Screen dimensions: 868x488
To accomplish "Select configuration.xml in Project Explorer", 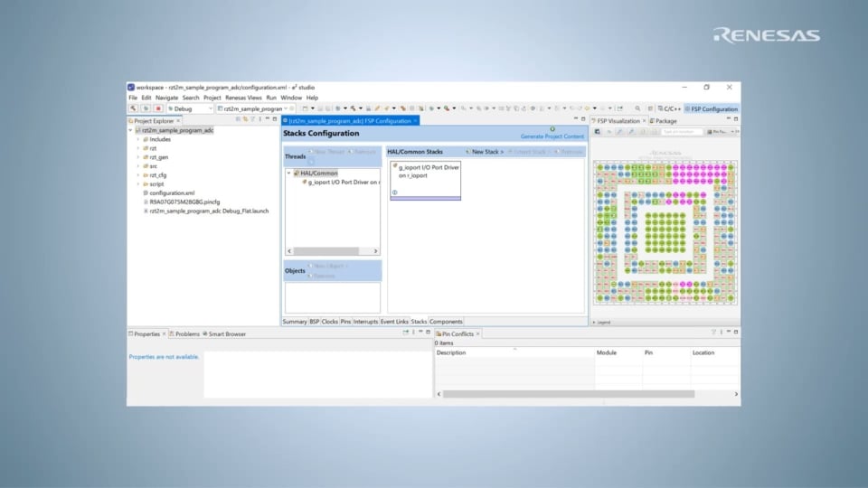I will (172, 193).
